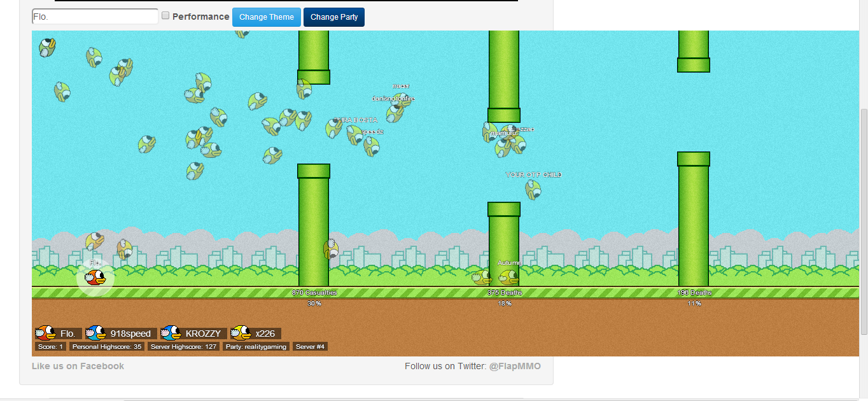Click the orange bird icon beside Flo.
This screenshot has height=401, width=868.
45,333
